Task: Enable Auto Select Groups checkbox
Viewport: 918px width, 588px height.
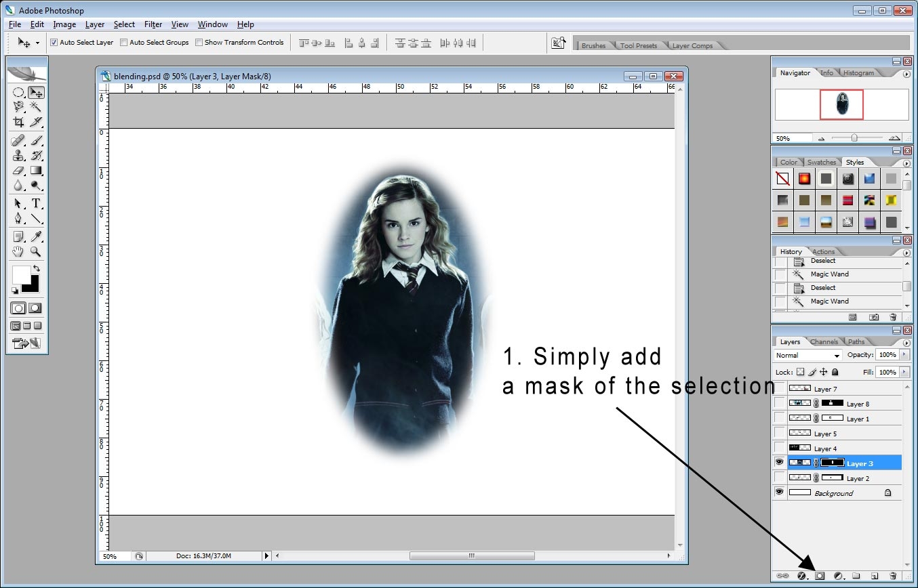Action: click(123, 42)
